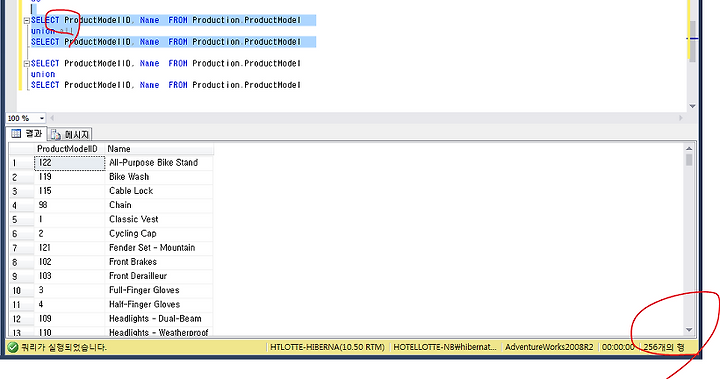720x379 pixels.
Task: Select cell with ProductModelID 122
Action: tap(69, 163)
